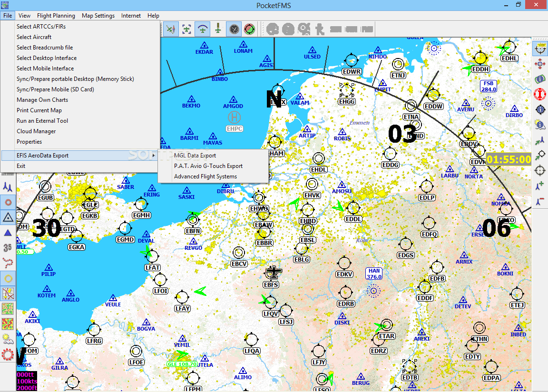Click the first greyed-out round toolbar icon
The width and height of the screenshot is (548, 392).
tap(273, 29)
